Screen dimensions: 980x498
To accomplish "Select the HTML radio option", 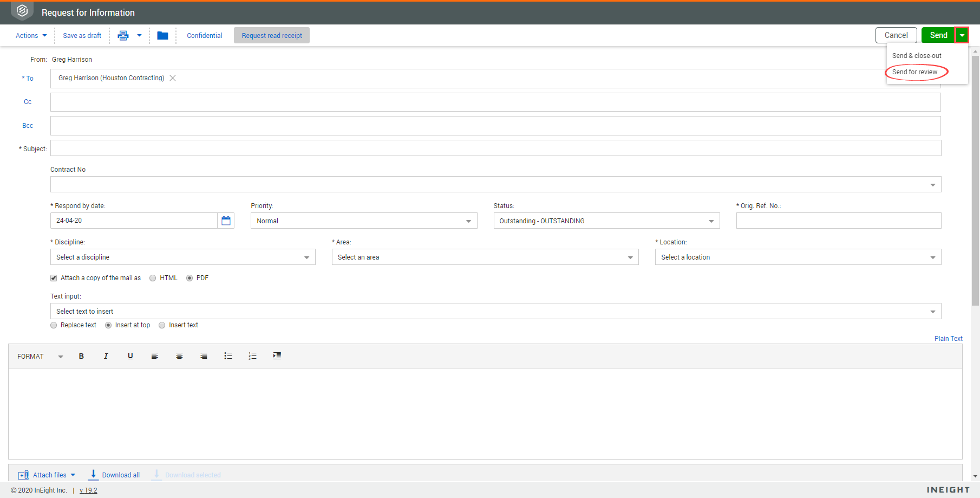I will coord(153,278).
